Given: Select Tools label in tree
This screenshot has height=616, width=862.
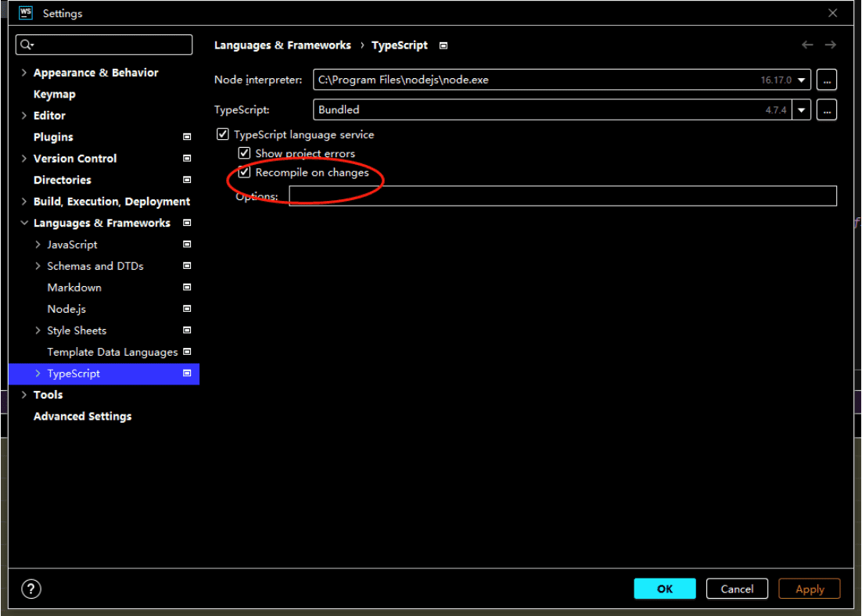Looking at the screenshot, I should point(48,395).
